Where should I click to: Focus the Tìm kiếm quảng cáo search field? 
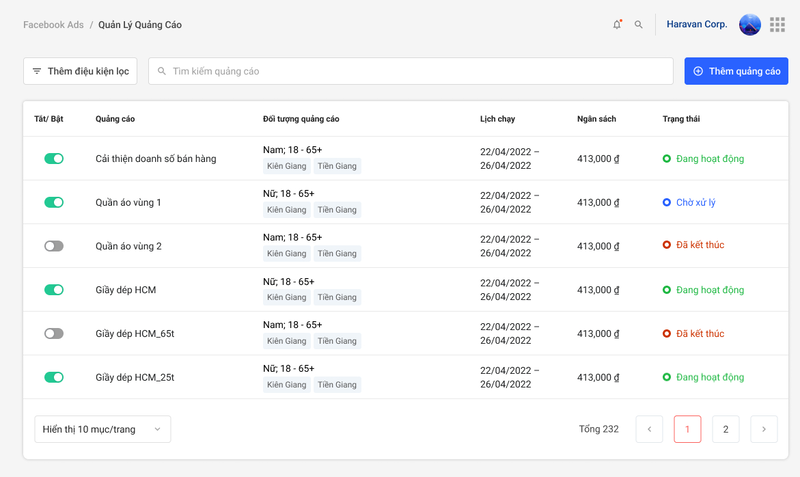(x=410, y=71)
